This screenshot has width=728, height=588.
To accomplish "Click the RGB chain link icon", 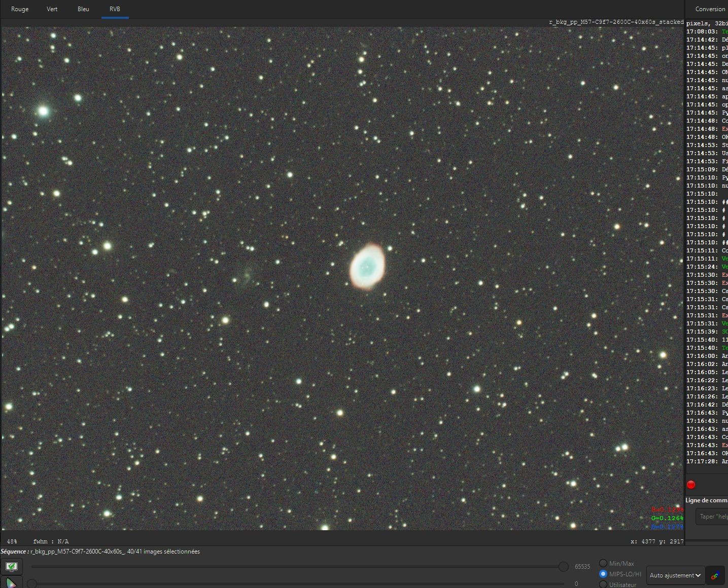I will pyautogui.click(x=715, y=575).
